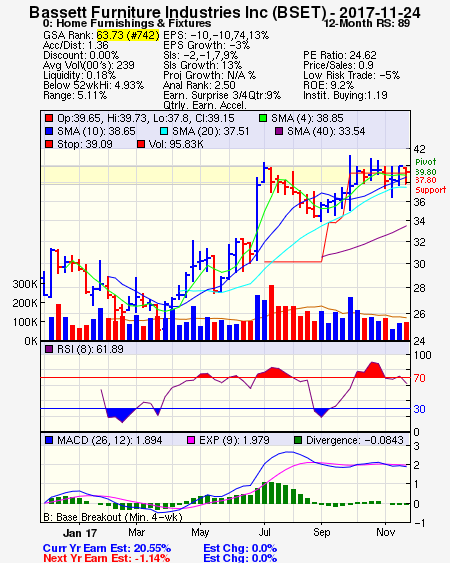Click the red Op/Hi/Lo/Cl price legend swatch

49,118
